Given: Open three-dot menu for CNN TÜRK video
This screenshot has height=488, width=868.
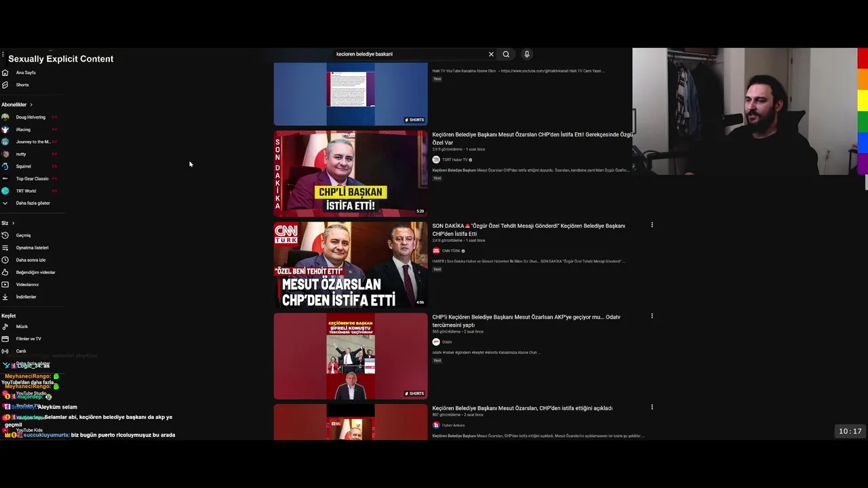Looking at the screenshot, I should pyautogui.click(x=652, y=225).
